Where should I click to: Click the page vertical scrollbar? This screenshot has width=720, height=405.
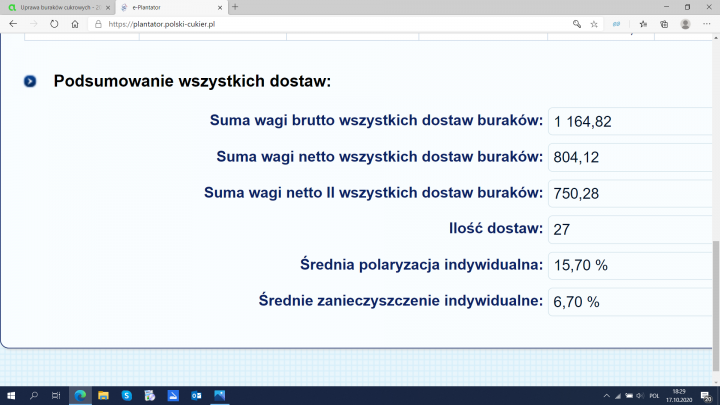pyautogui.click(x=715, y=290)
